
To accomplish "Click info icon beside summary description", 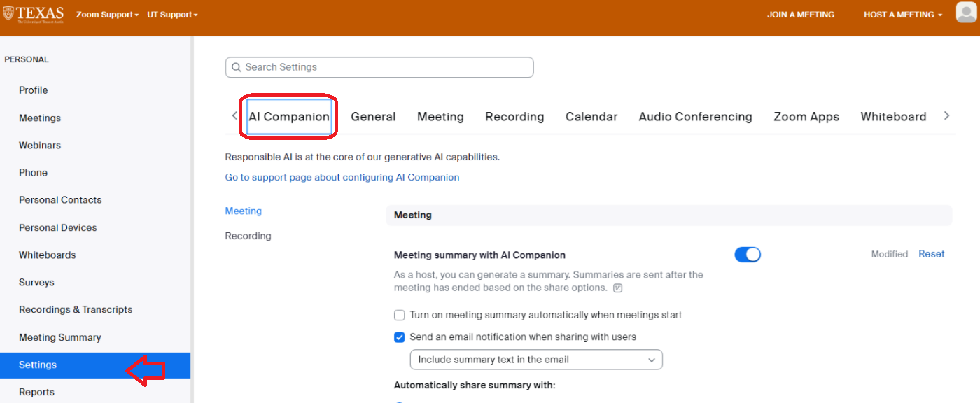I will click(617, 288).
